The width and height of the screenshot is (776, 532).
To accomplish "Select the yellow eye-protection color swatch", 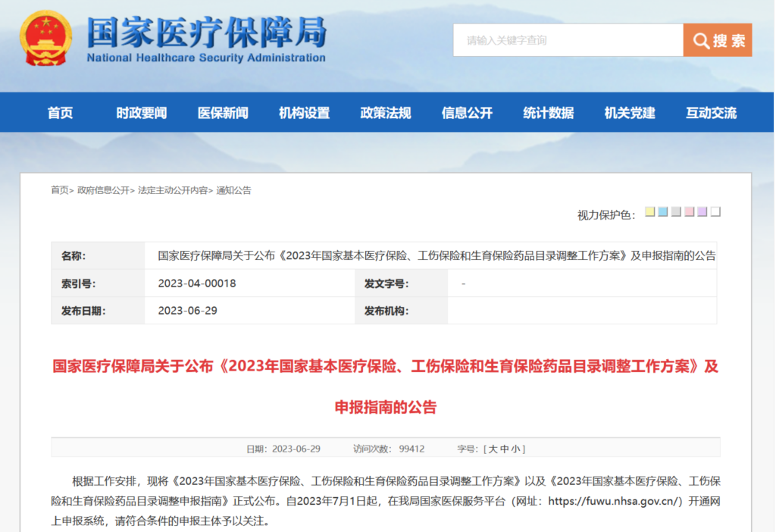I will click(649, 211).
